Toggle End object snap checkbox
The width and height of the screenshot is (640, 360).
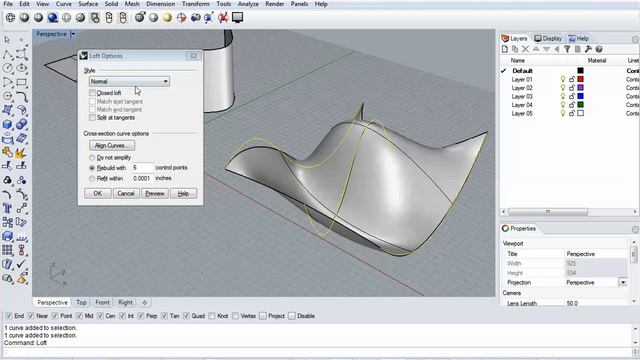coord(9,316)
